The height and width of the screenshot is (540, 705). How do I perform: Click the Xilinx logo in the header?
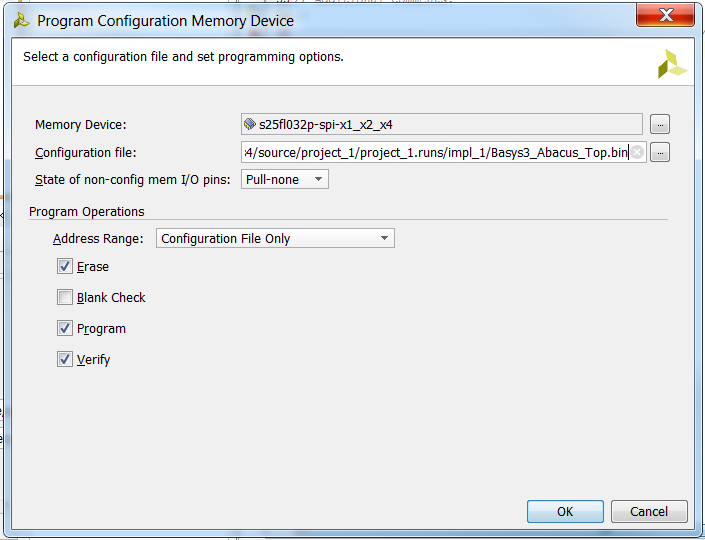click(x=672, y=64)
